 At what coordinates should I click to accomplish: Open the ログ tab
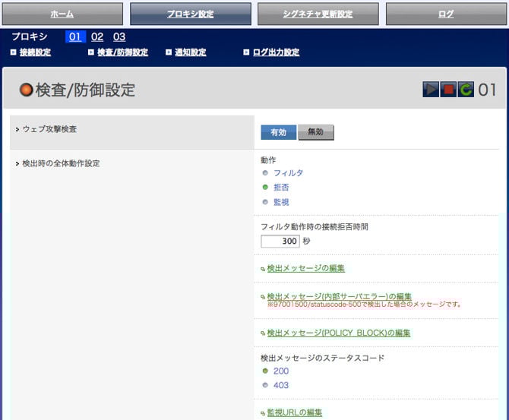[x=446, y=14]
